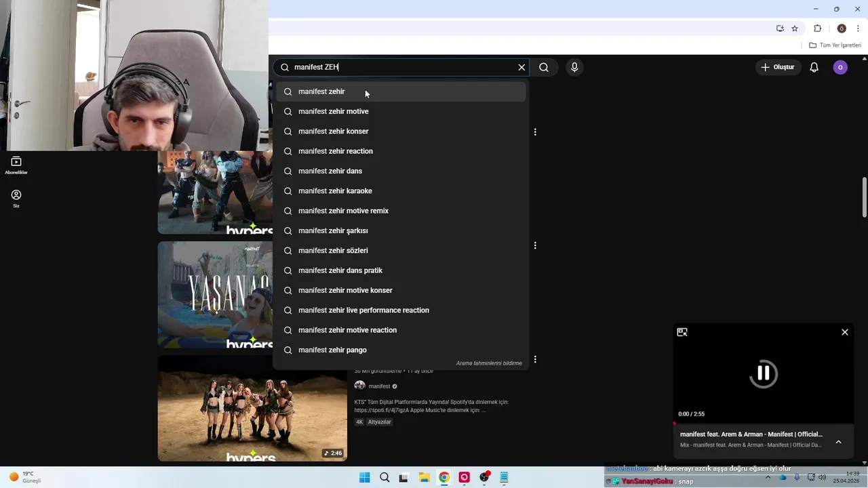The width and height of the screenshot is (868, 488).
Task: Click the Chrome install app icon
Action: pos(780,28)
